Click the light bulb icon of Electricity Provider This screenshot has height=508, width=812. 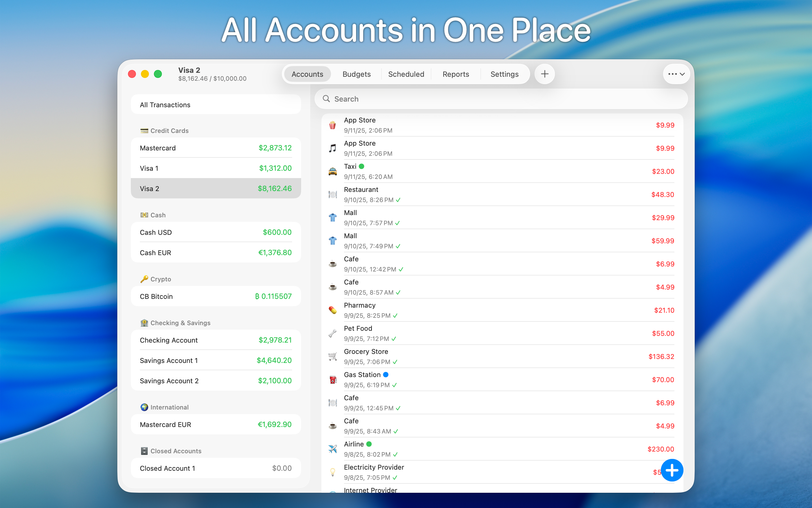(x=332, y=472)
